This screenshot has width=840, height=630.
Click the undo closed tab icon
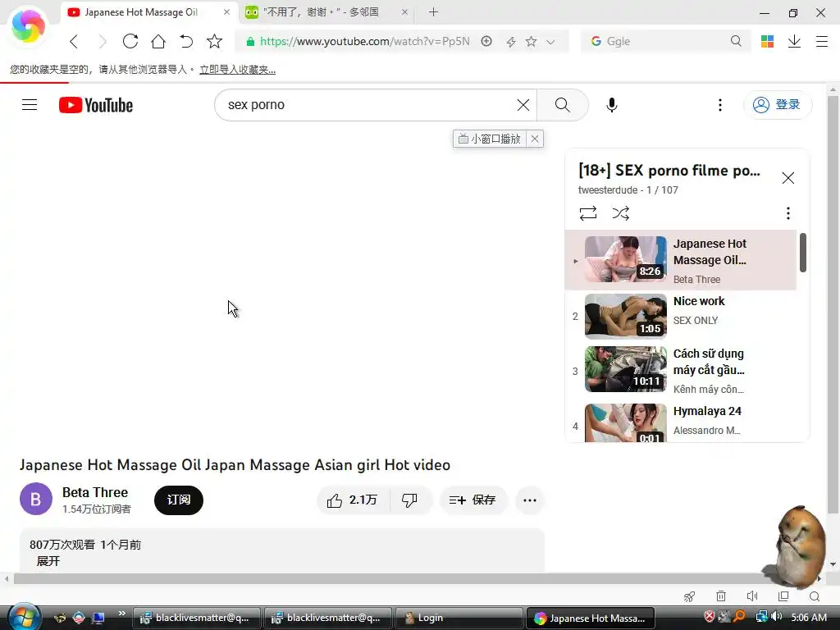coord(186,41)
